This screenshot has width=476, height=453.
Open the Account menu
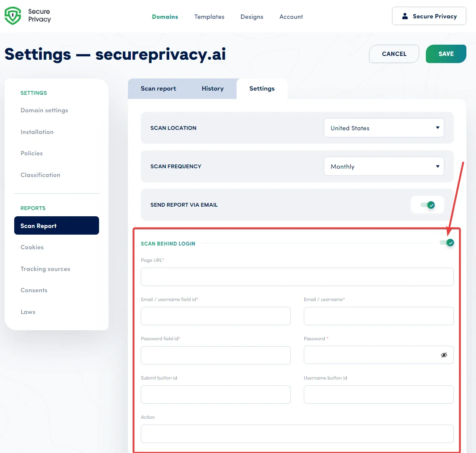(291, 17)
